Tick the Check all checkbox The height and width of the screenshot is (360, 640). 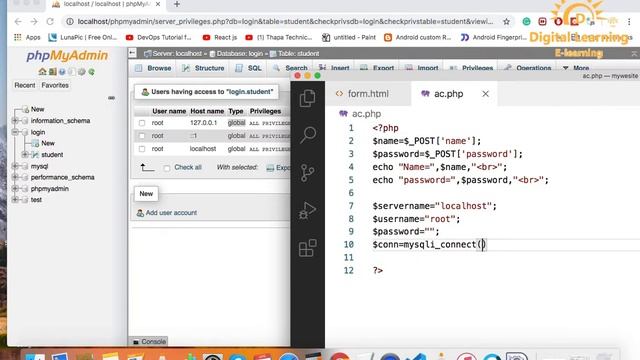pos(167,168)
